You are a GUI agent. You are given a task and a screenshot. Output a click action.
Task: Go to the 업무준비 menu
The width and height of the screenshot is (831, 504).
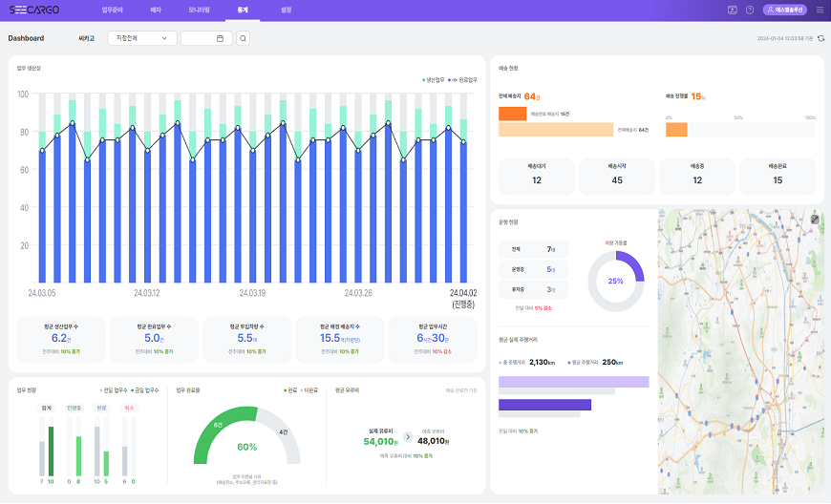[113, 10]
